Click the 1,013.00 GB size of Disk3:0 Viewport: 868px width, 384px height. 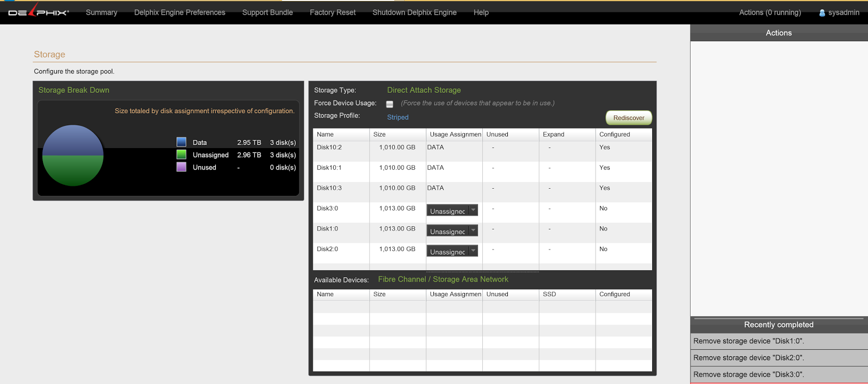coord(397,208)
